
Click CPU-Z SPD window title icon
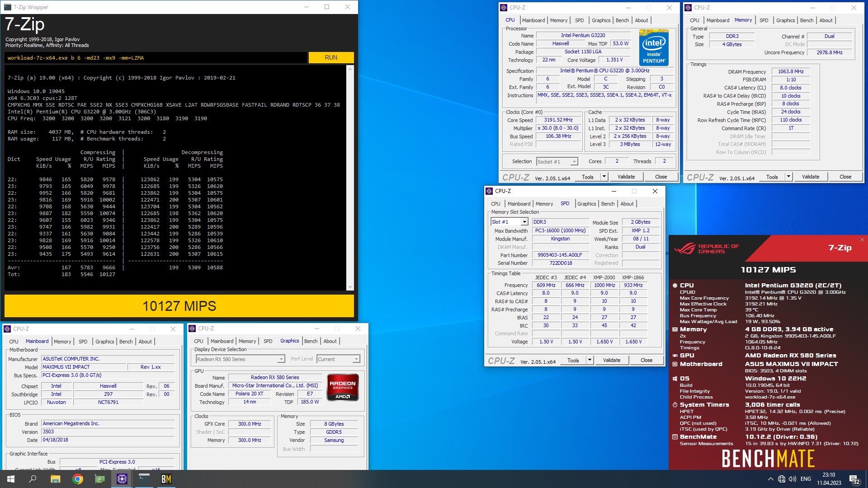pos(489,191)
